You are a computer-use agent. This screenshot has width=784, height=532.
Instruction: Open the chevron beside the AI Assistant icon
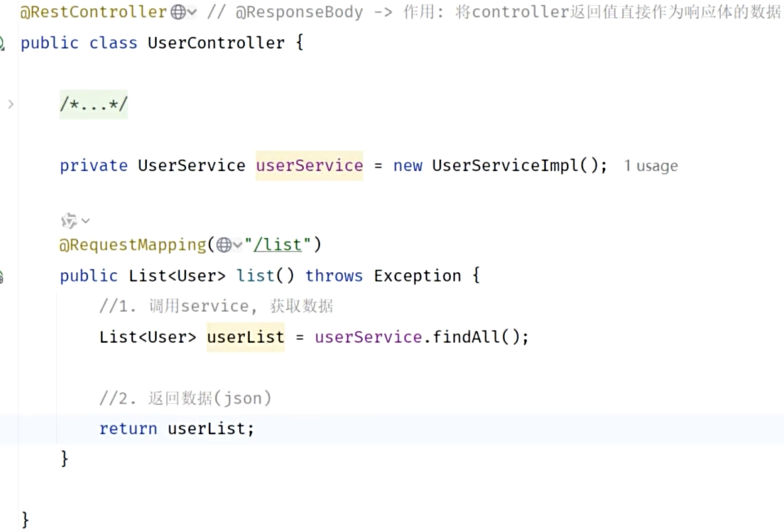click(x=85, y=221)
